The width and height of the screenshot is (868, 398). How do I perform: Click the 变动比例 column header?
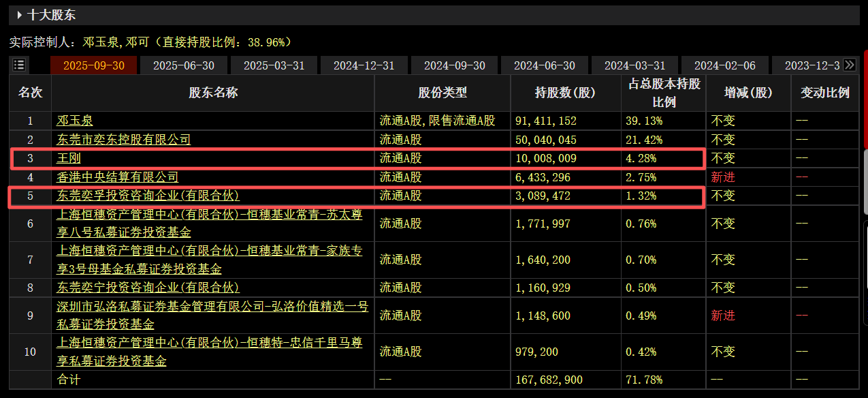coord(824,93)
